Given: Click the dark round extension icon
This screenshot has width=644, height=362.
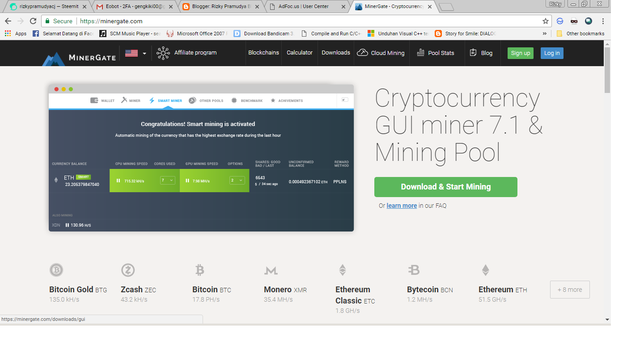Looking at the screenshot, I should [589, 21].
